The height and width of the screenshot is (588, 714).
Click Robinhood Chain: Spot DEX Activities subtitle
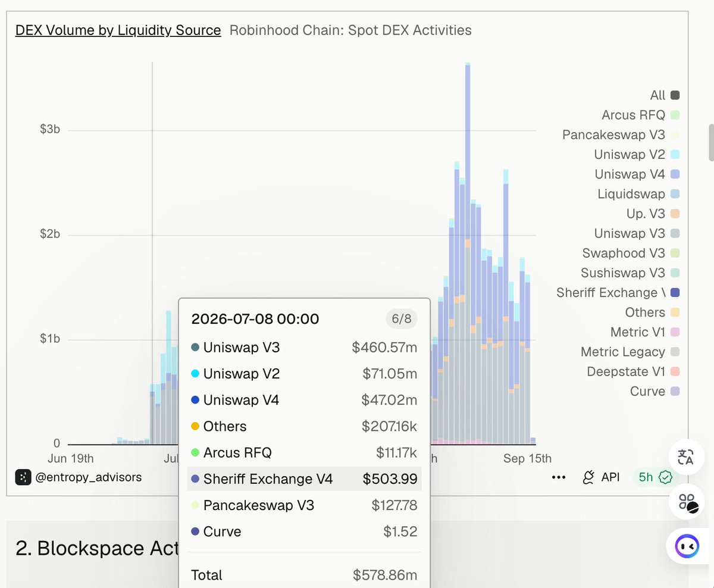tap(350, 30)
